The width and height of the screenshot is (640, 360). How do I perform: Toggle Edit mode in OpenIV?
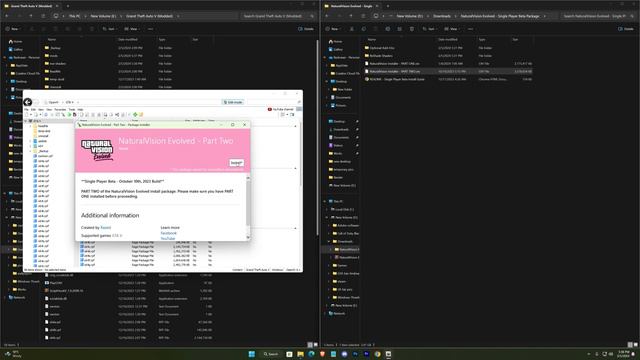click(x=233, y=102)
